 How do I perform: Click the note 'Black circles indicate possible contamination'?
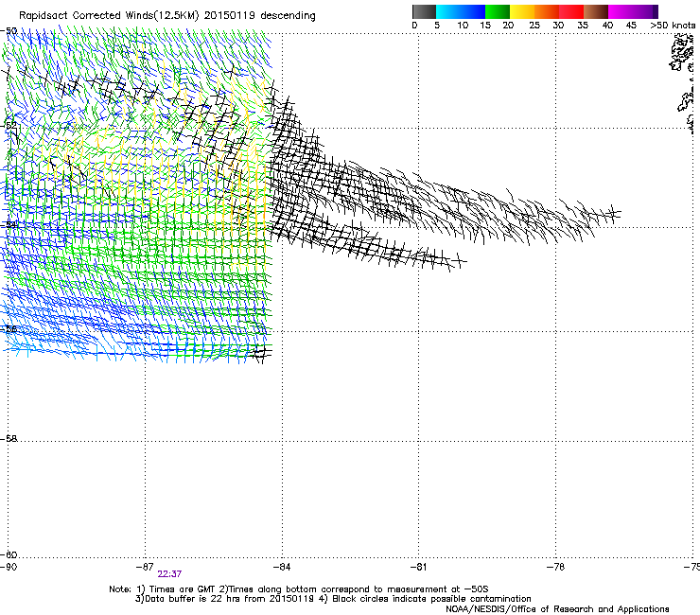[x=431, y=599]
